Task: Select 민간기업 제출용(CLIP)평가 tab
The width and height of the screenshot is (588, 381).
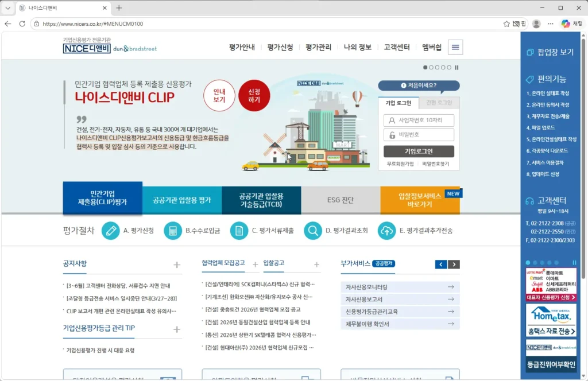Action: coord(103,198)
